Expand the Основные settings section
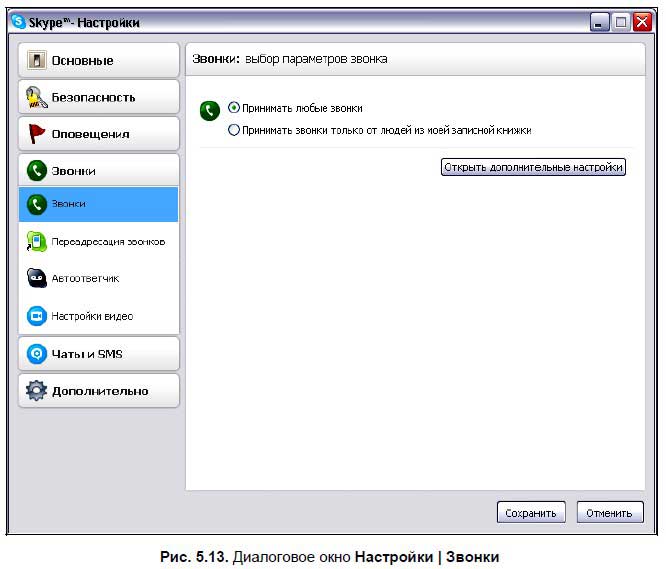The width and height of the screenshot is (666, 569). [x=98, y=60]
